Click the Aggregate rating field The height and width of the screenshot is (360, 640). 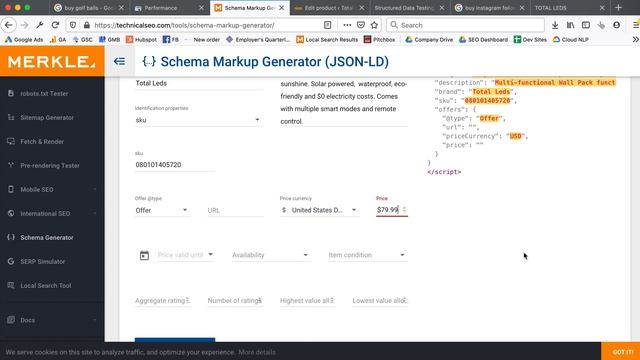click(162, 300)
